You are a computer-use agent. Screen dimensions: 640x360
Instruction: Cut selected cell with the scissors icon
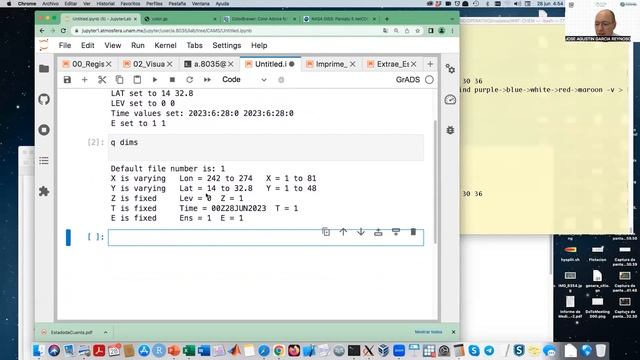click(102, 80)
